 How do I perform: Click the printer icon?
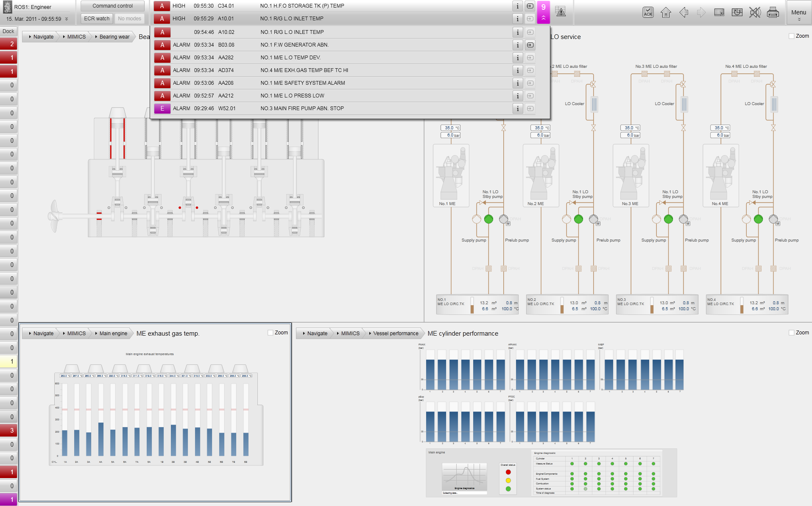coord(773,12)
